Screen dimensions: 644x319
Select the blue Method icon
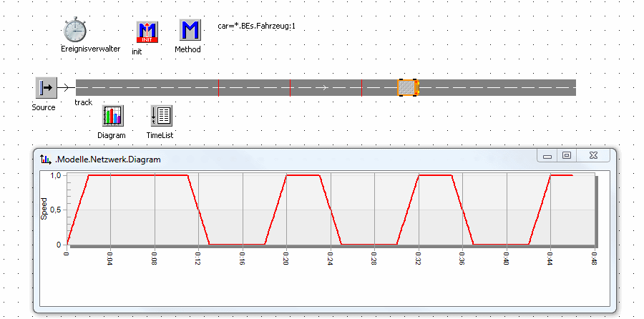tap(189, 31)
